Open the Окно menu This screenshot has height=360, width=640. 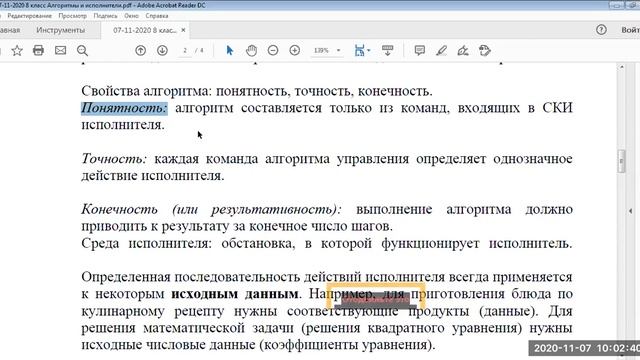131,16
